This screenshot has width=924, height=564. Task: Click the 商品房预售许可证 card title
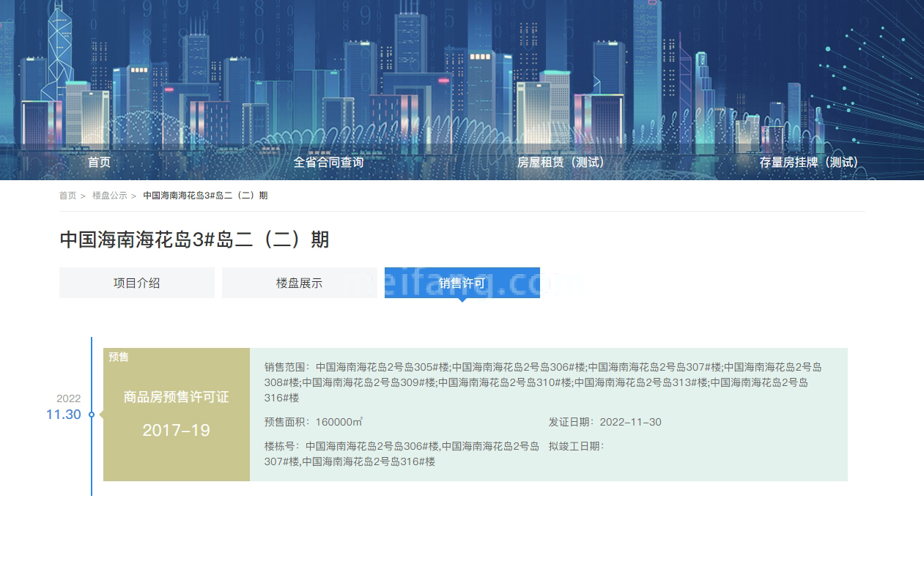[x=176, y=397]
